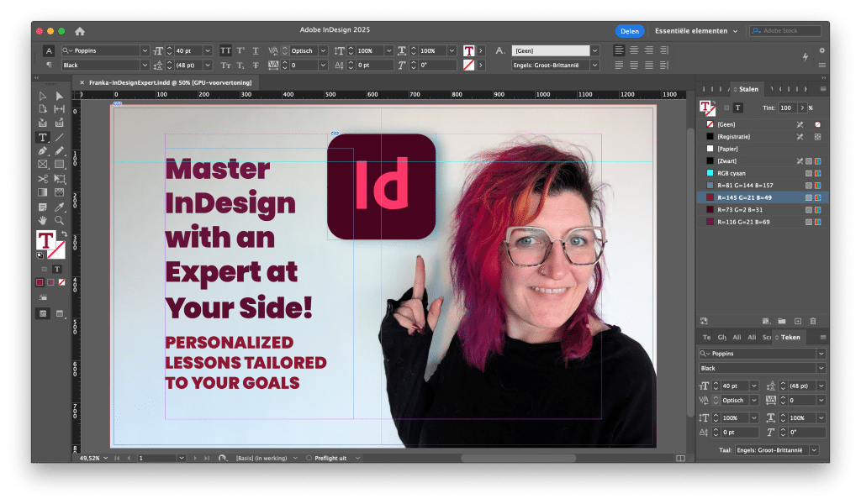Switch to the Gly panel tab
This screenshot has height=504, width=861.
point(721,338)
